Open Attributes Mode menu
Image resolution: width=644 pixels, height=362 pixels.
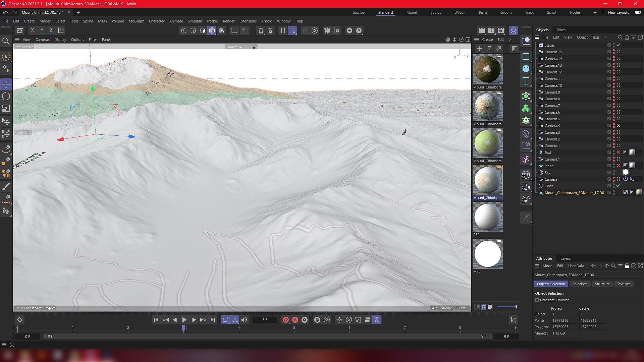547,266
